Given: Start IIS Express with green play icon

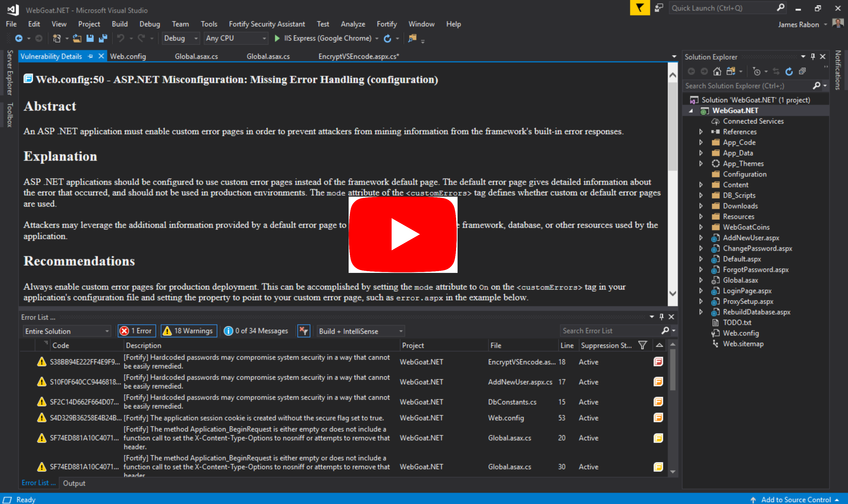Looking at the screenshot, I should (277, 38).
